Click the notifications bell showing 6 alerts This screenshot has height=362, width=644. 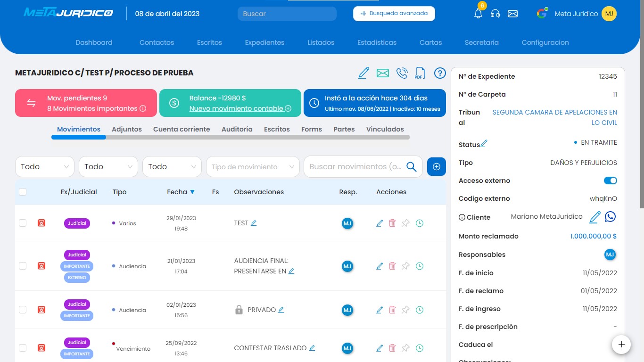(478, 14)
